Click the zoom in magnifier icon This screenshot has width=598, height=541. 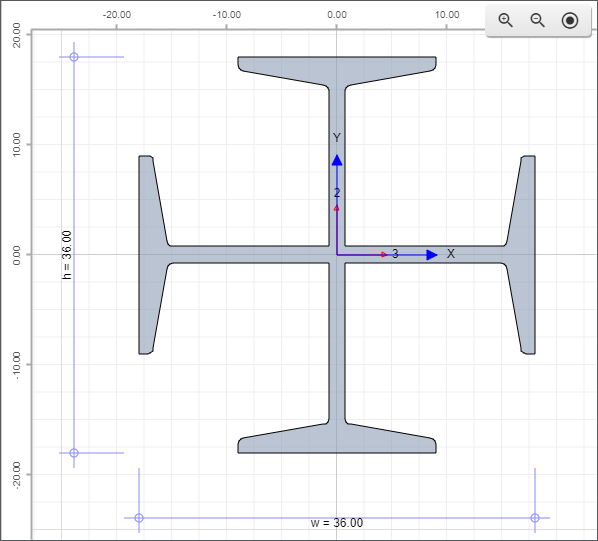[506, 20]
